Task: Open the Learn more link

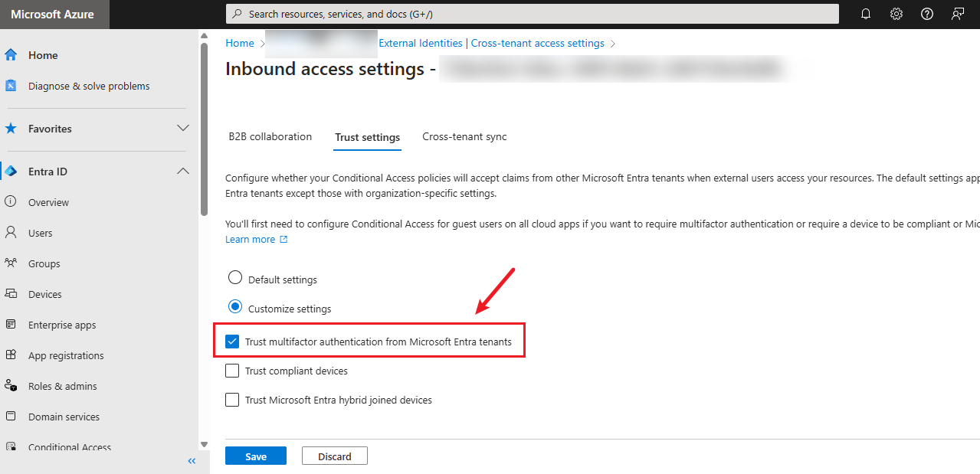Action: point(250,240)
